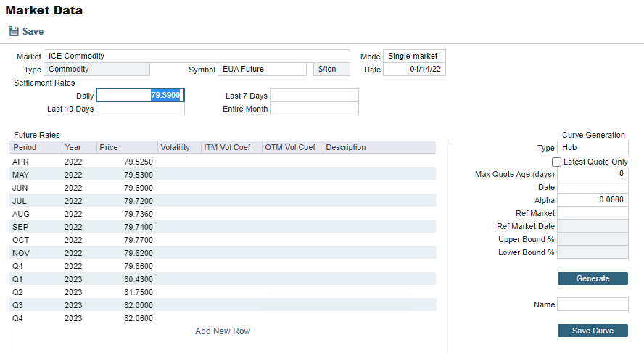
Task: Sort by the Period column header
Action: point(35,147)
